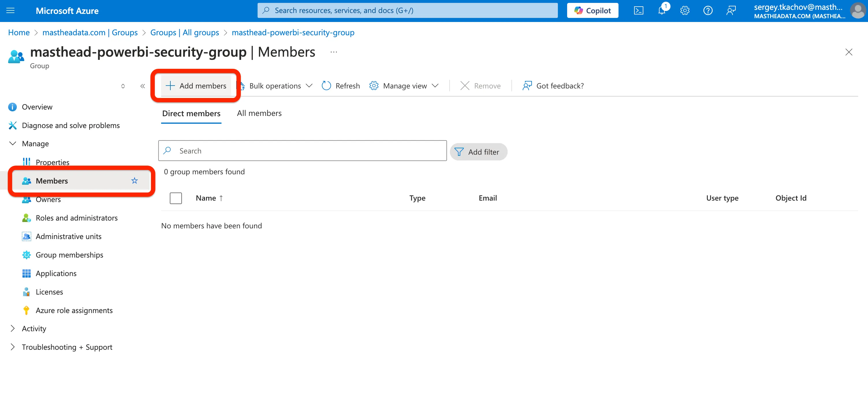Open portal settings gear icon
The width and height of the screenshot is (868, 396).
685,10
